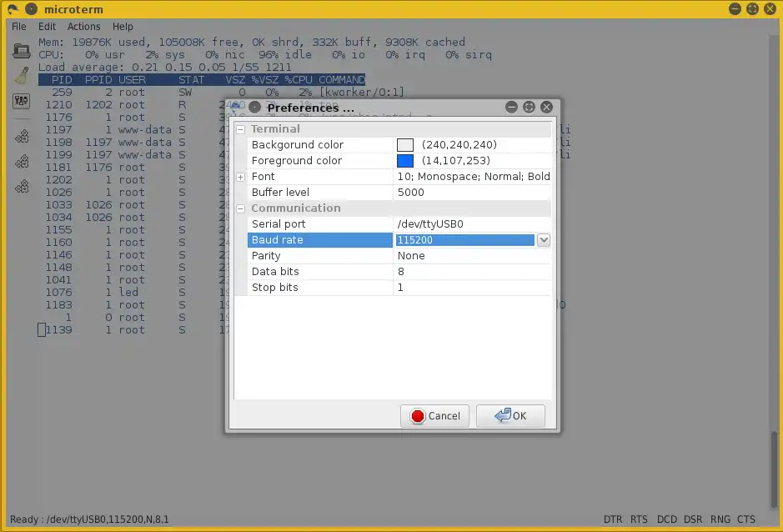The image size is (783, 532).
Task: Click the blue foreground color swatch
Action: click(x=405, y=161)
